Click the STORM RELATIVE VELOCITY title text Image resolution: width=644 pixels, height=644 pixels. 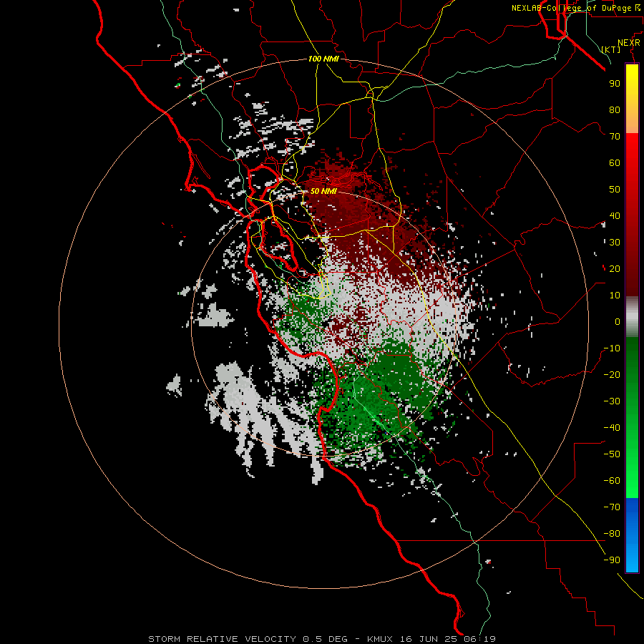pos(223,639)
